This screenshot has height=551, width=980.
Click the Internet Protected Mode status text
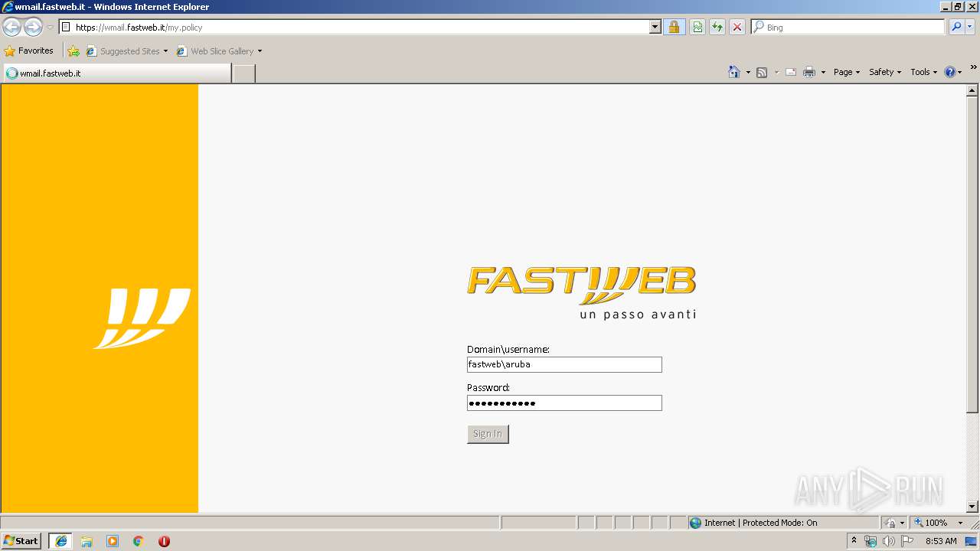[x=760, y=523]
